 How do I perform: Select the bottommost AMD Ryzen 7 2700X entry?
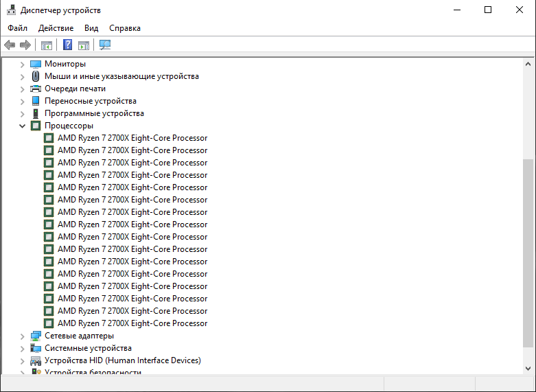132,323
